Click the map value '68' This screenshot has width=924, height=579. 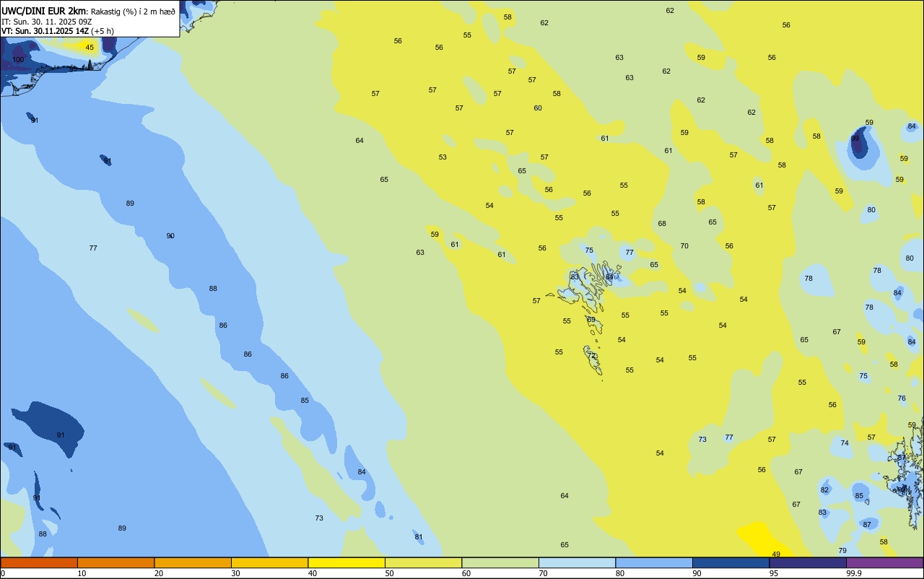coord(662,224)
